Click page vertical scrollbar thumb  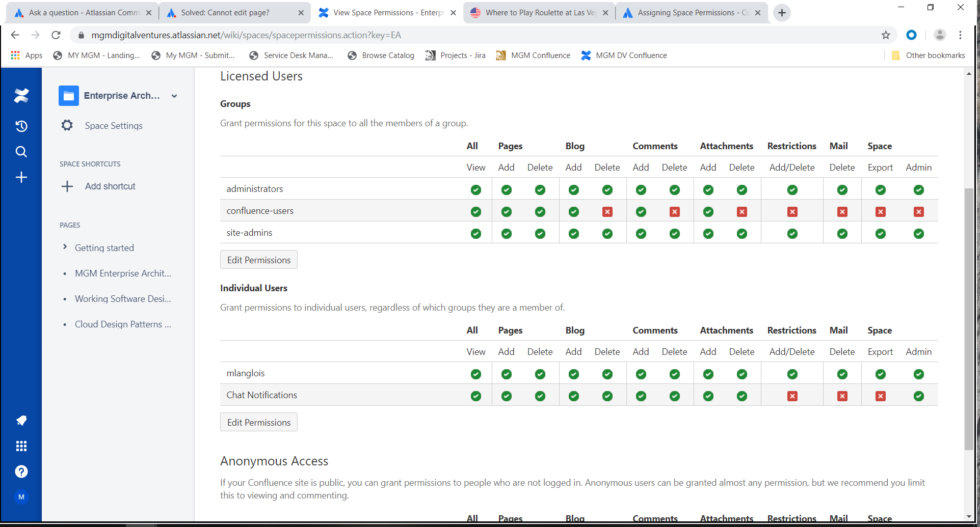pos(969,319)
